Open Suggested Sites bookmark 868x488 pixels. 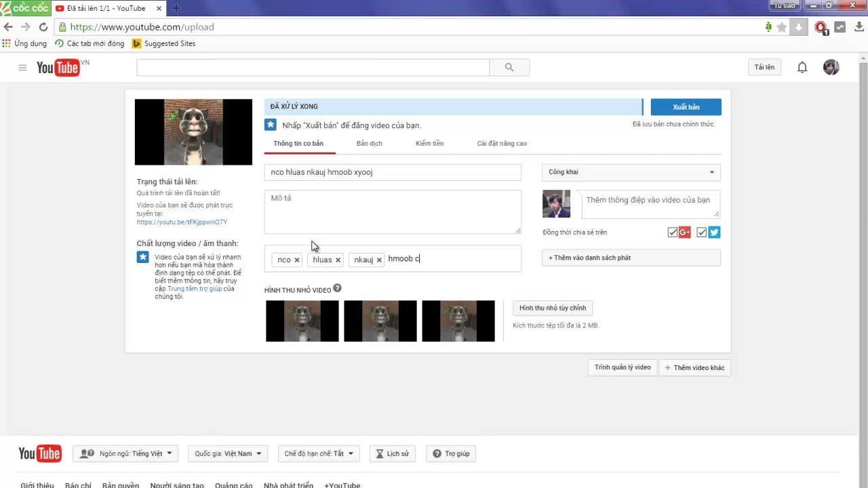163,43
